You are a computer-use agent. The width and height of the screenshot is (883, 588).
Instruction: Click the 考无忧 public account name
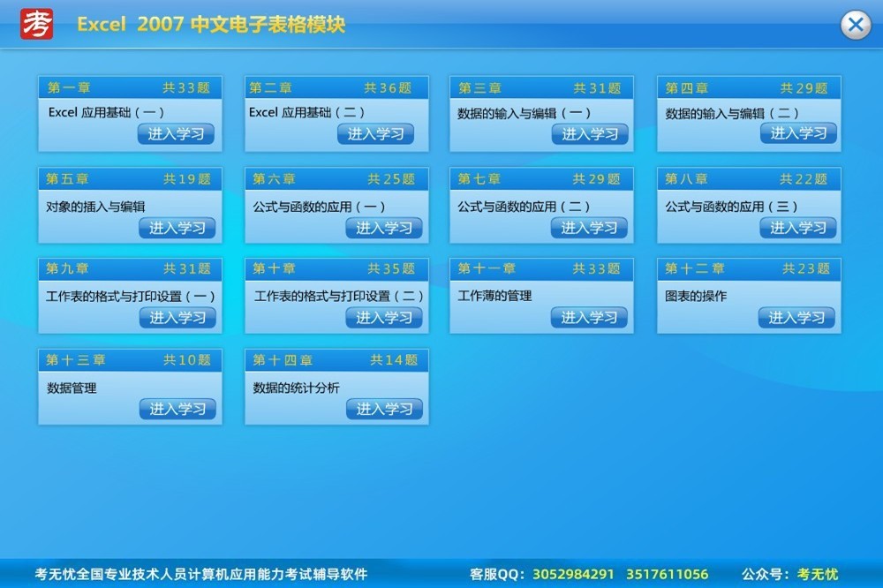pos(817,575)
